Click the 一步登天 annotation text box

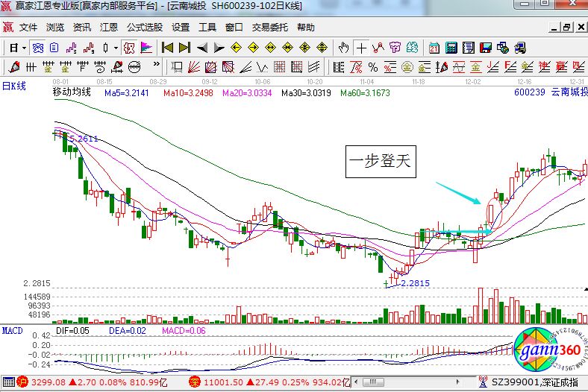(381, 162)
